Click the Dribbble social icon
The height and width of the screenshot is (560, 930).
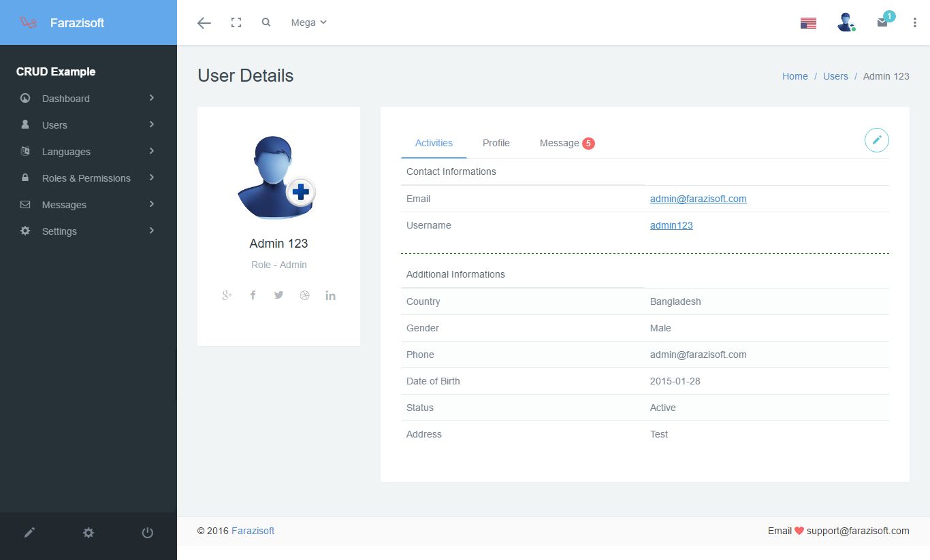(304, 295)
